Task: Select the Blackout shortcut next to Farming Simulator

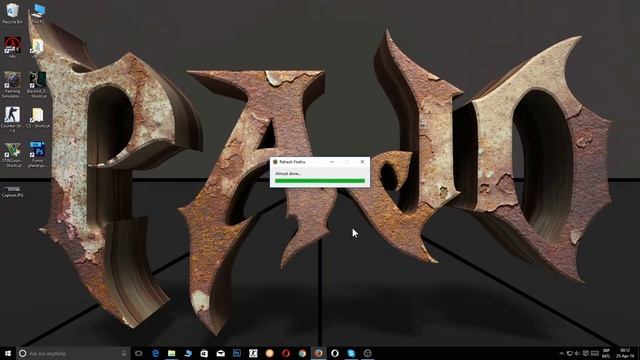Action: pyautogui.click(x=37, y=84)
